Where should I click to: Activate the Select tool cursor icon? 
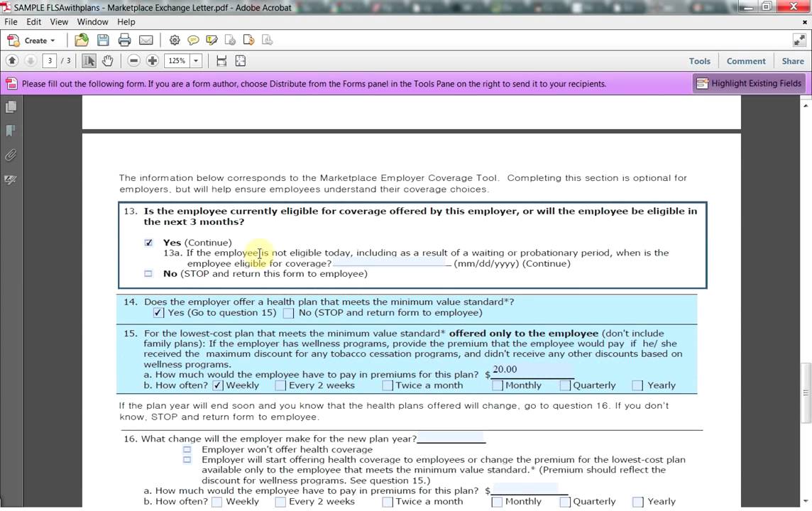point(89,61)
